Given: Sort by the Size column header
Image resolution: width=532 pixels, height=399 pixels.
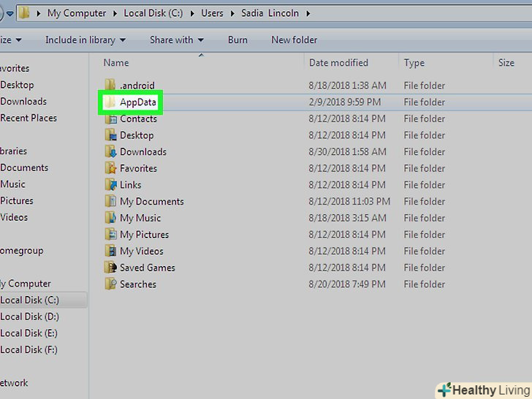Looking at the screenshot, I should pyautogui.click(x=506, y=63).
